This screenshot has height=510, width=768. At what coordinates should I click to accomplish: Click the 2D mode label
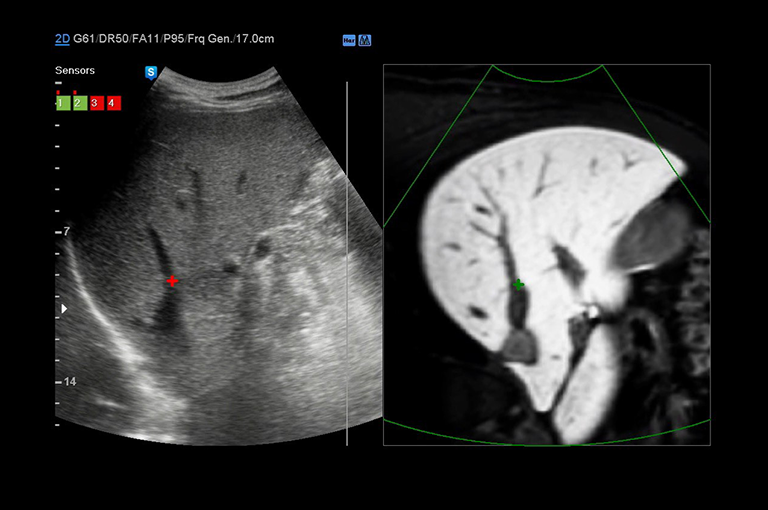(62, 39)
